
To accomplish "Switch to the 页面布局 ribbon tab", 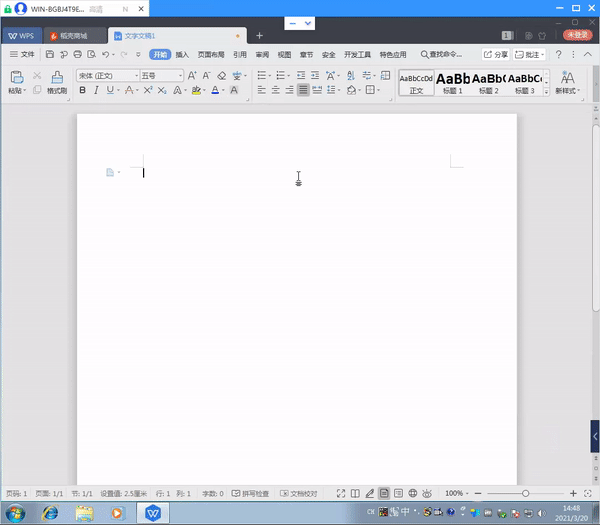I will (211, 55).
